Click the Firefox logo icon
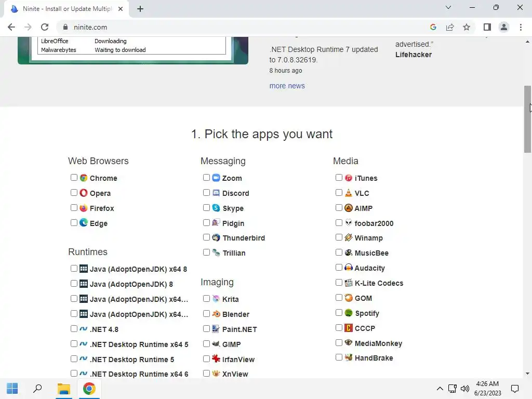 pos(84,208)
